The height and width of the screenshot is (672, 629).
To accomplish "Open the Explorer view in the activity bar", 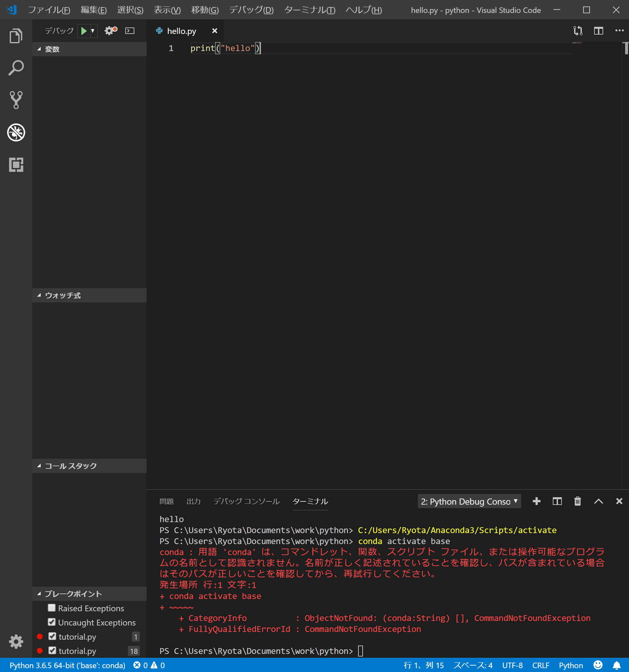I will pos(15,36).
